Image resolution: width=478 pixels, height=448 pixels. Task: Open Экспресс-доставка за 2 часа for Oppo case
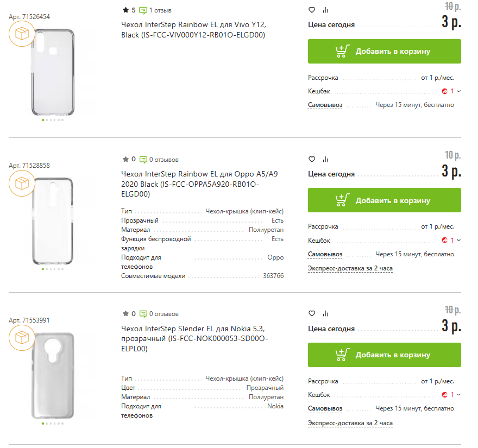350,268
